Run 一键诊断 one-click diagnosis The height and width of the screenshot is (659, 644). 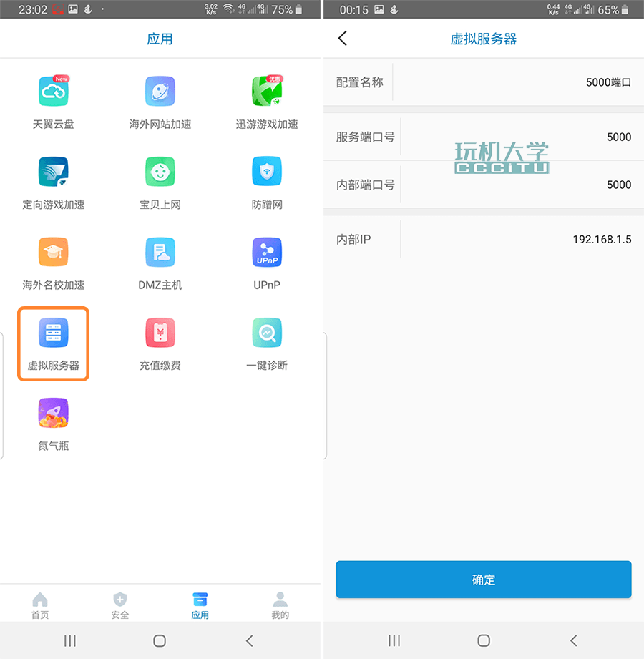click(x=267, y=334)
